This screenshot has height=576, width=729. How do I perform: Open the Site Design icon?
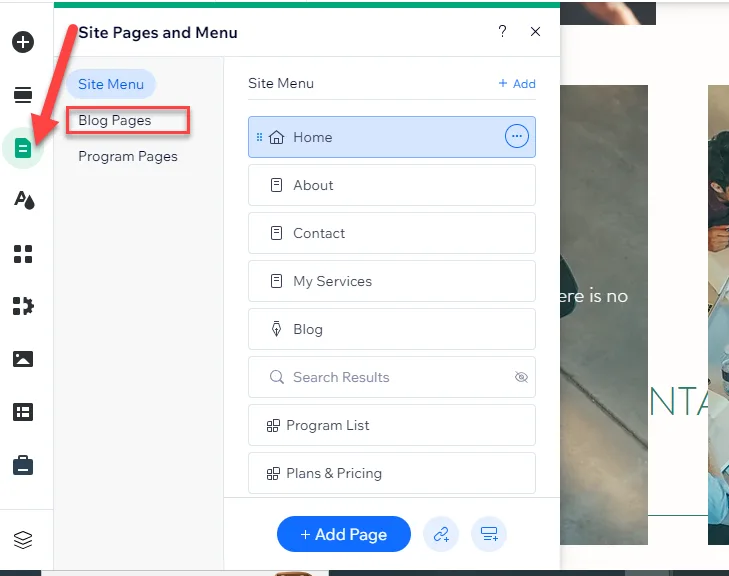pyautogui.click(x=24, y=200)
